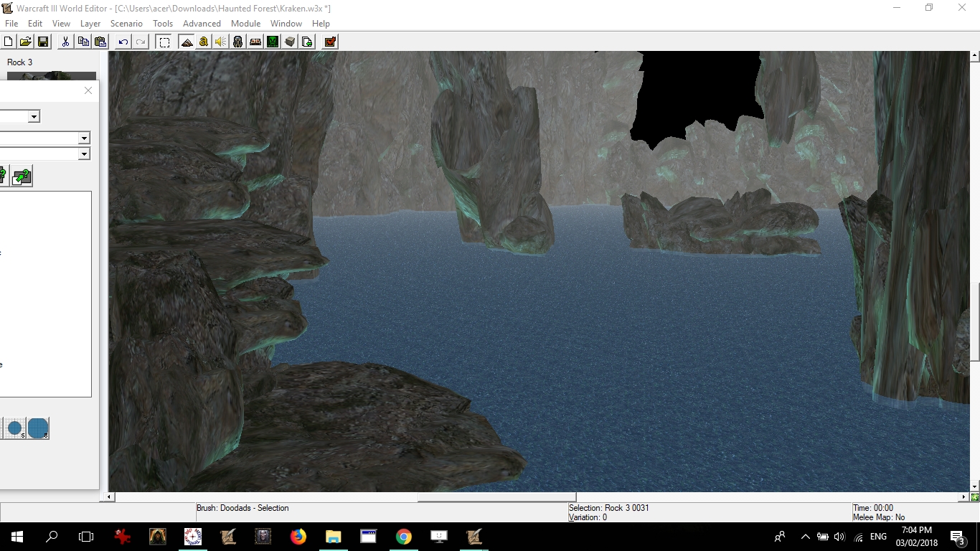This screenshot has width=980, height=551.
Task: Show hidden system tray icons chevron
Action: pos(805,537)
